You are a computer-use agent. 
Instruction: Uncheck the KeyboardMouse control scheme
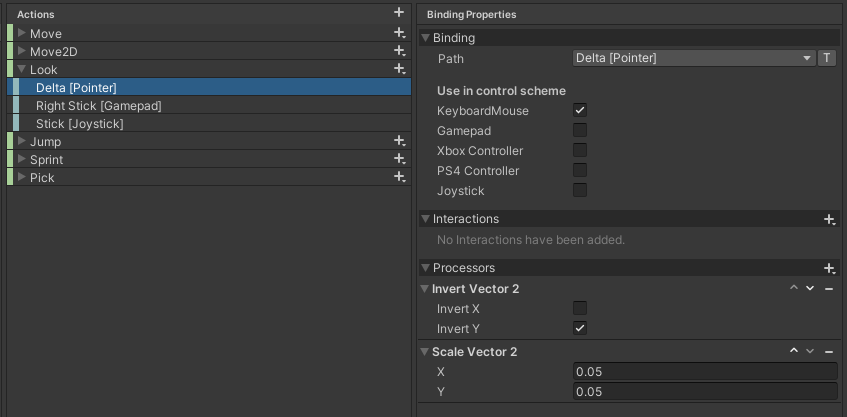tap(580, 110)
